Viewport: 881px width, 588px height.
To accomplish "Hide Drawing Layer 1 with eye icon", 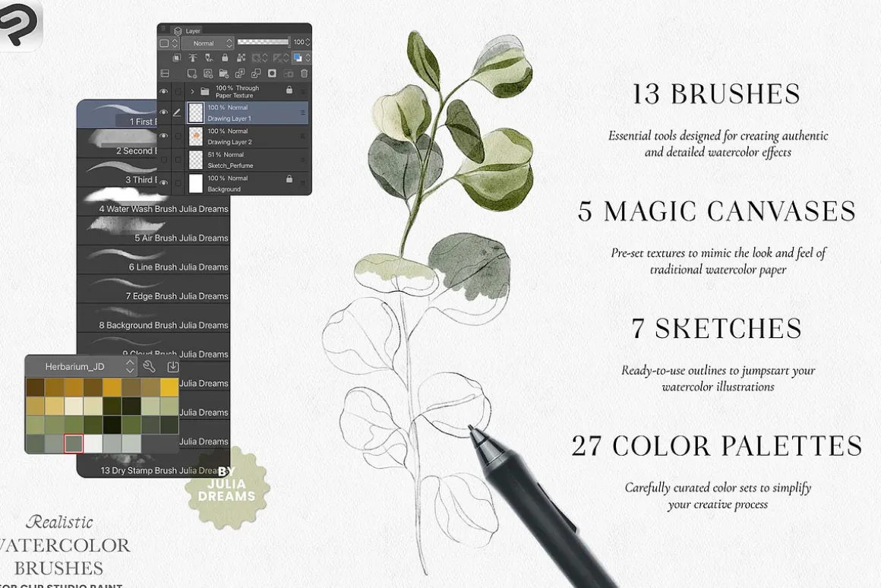I will click(x=163, y=112).
